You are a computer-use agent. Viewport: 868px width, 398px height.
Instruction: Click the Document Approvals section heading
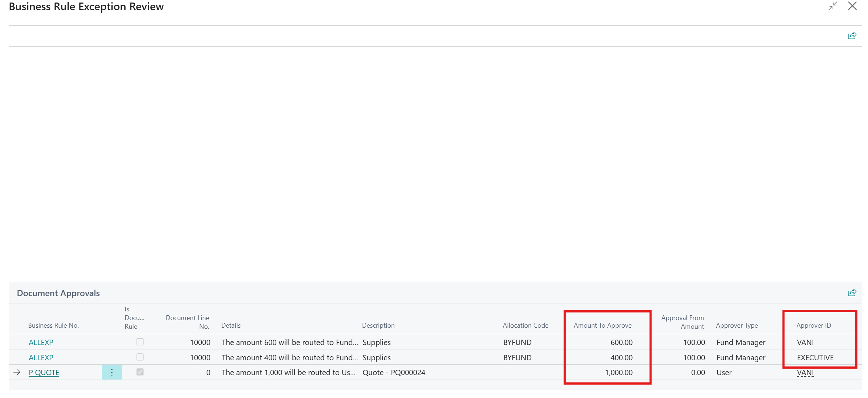[58, 293]
